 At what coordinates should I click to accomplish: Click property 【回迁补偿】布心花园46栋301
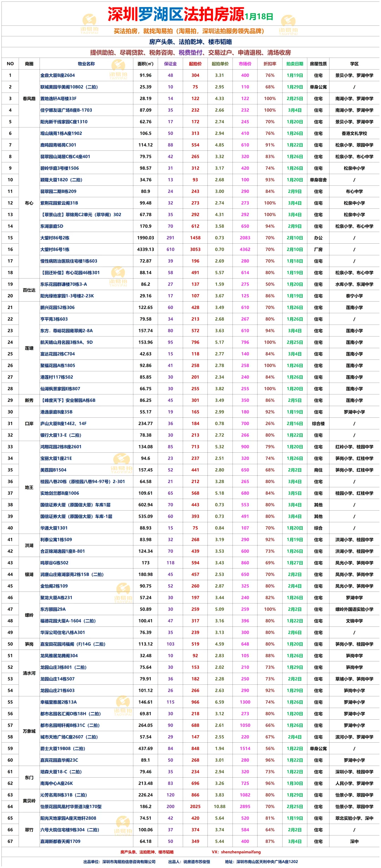pos(70,273)
